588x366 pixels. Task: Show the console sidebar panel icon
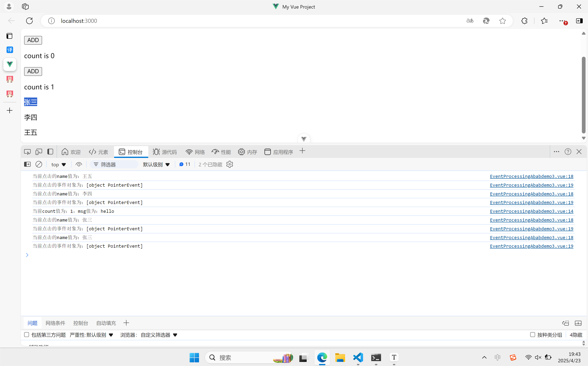click(x=27, y=164)
